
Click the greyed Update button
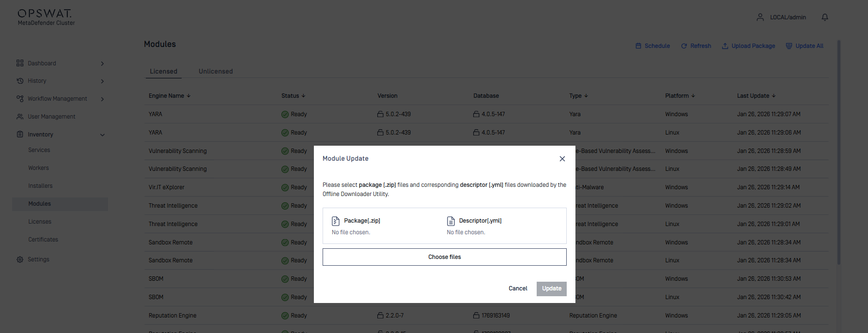pyautogui.click(x=551, y=288)
